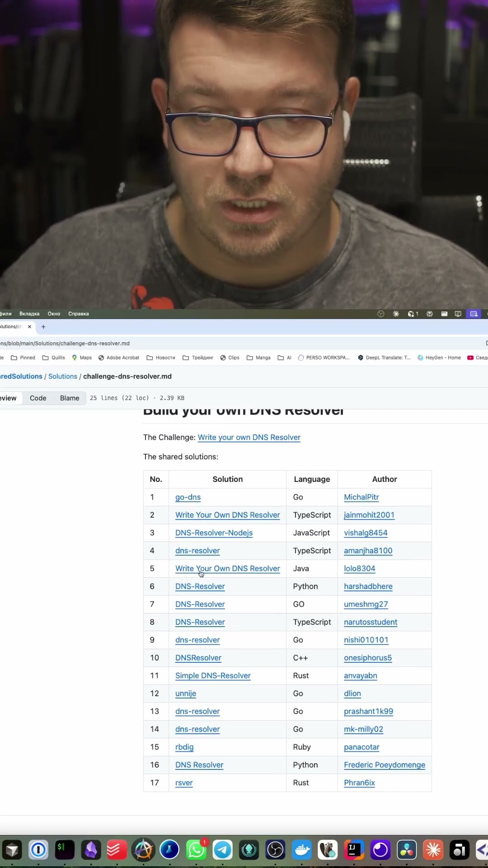The height and width of the screenshot is (868, 488).
Task: Open 1Password from the dock
Action: click(38, 850)
